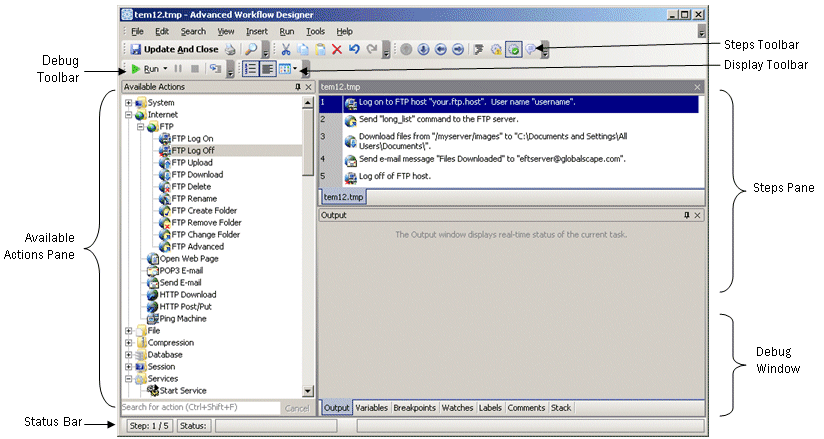This screenshot has height=439, width=824.
Task: Click Update And Close button
Action: pyautogui.click(x=173, y=49)
